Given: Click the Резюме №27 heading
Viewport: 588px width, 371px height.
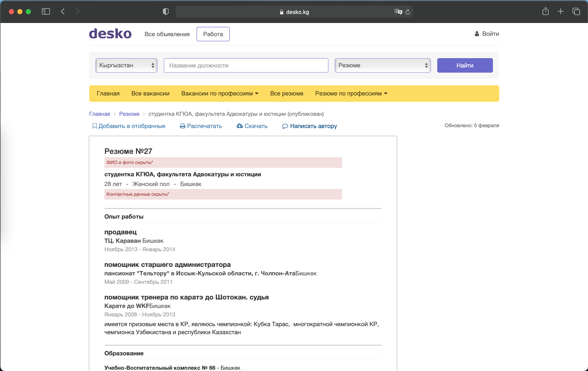Looking at the screenshot, I should point(128,151).
